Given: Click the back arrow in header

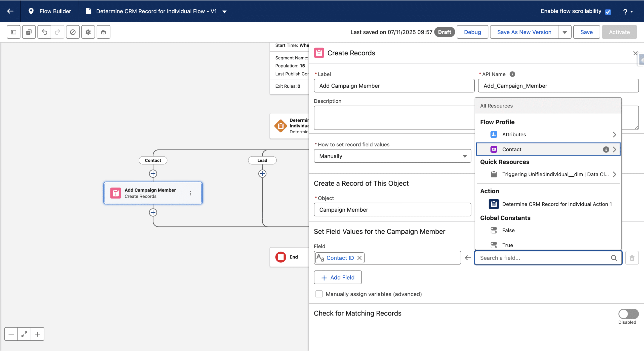Looking at the screenshot, I should click(10, 11).
